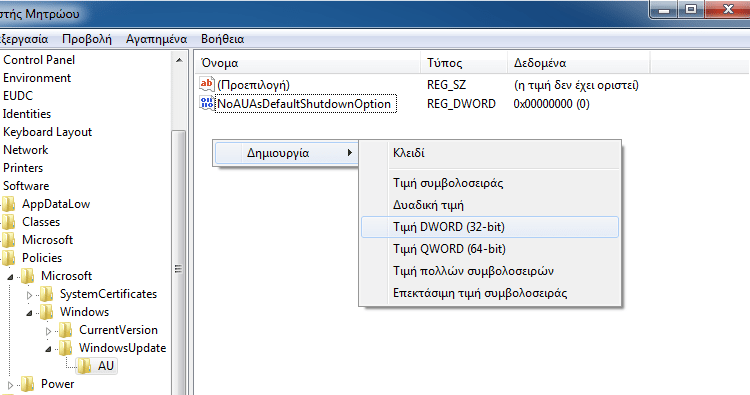Click the WindowsUpdate folder icon
The height and width of the screenshot is (395, 750).
click(66, 348)
